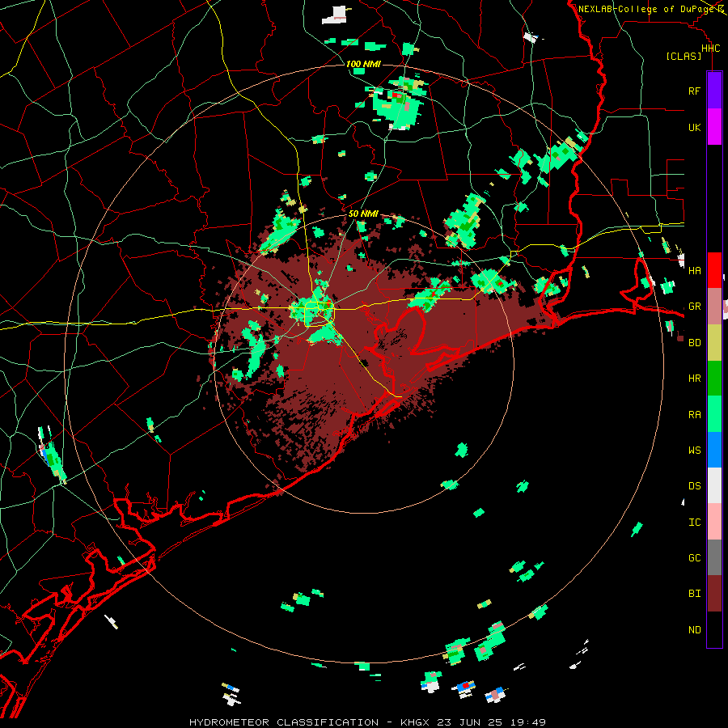Screen dimensions: 728x728
Task: Click the UK magenta legend swatch
Action: (714, 127)
